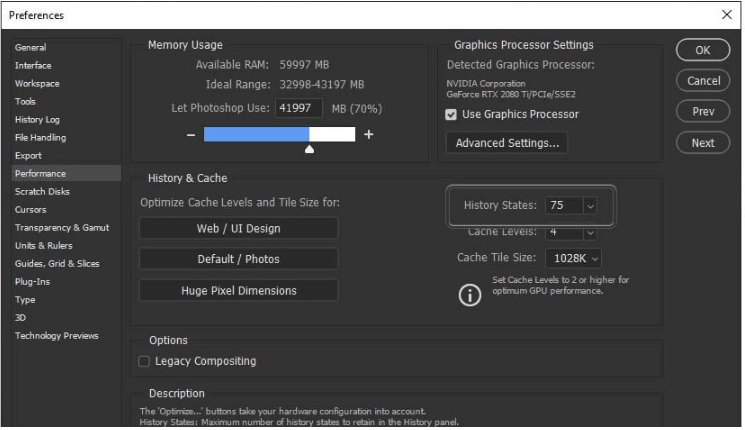745x430 pixels.
Task: Click the minus icon to decrease memory usage
Action: 191,135
